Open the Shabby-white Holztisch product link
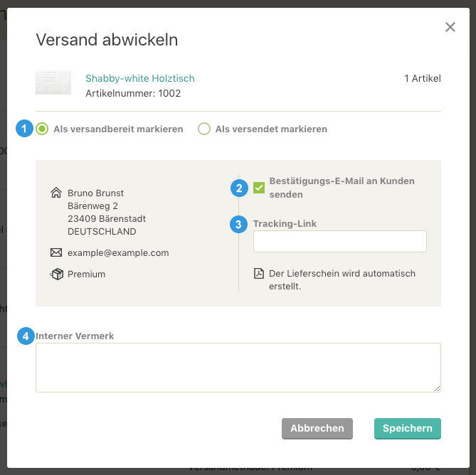 coord(140,78)
